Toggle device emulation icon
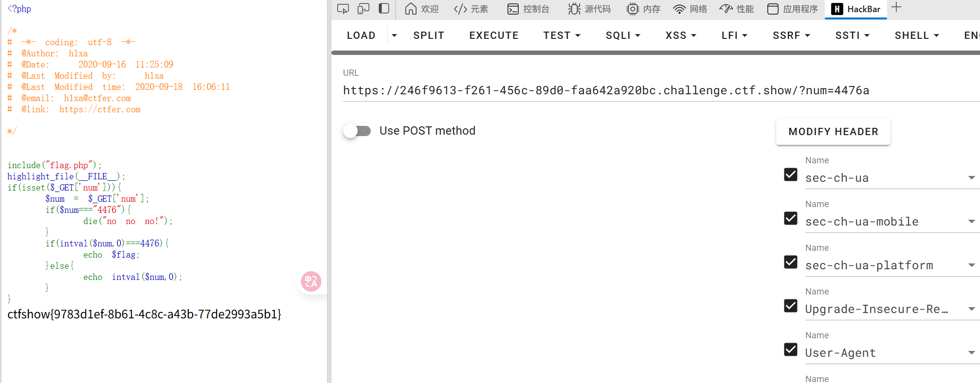980x383 pixels. [x=363, y=9]
